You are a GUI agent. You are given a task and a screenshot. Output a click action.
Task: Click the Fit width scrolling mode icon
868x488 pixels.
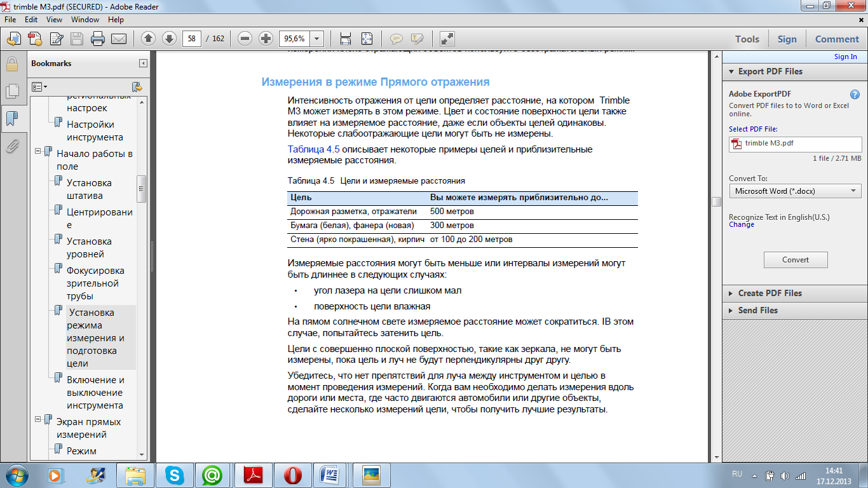pyautogui.click(x=346, y=39)
